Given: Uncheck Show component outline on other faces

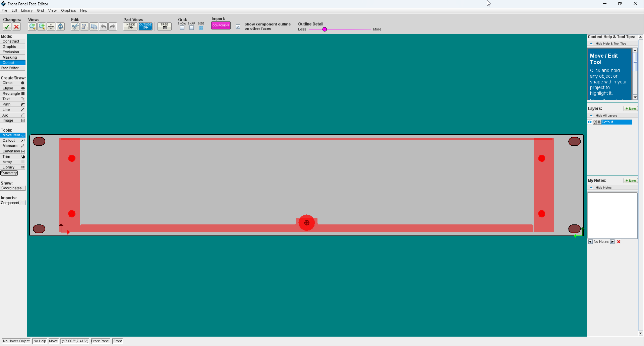Looking at the screenshot, I should (x=238, y=26).
